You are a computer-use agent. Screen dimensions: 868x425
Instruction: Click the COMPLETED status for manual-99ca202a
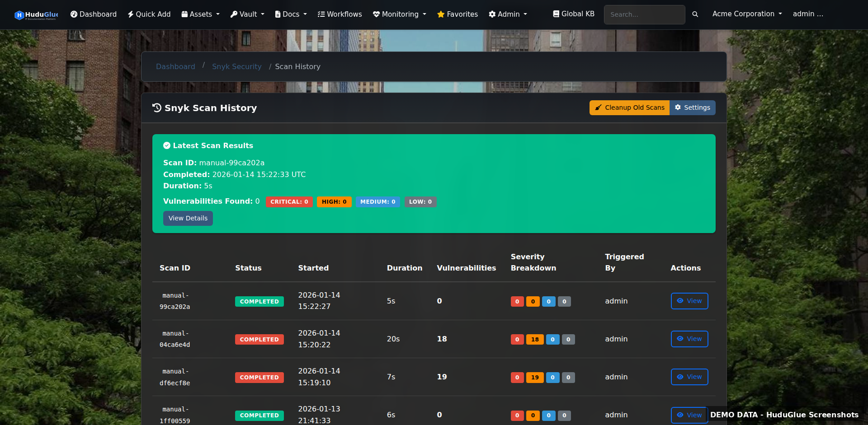259,302
